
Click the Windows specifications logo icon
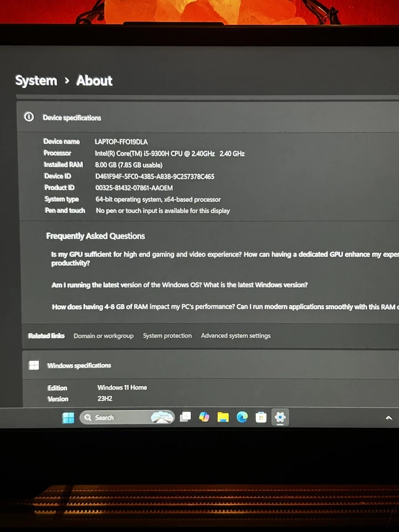pos(34,365)
